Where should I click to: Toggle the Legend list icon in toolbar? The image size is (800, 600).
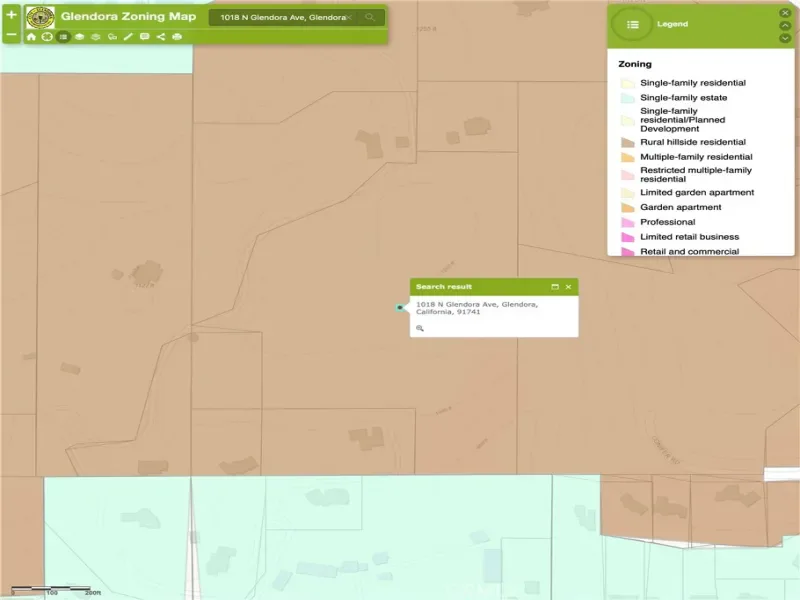click(x=63, y=37)
